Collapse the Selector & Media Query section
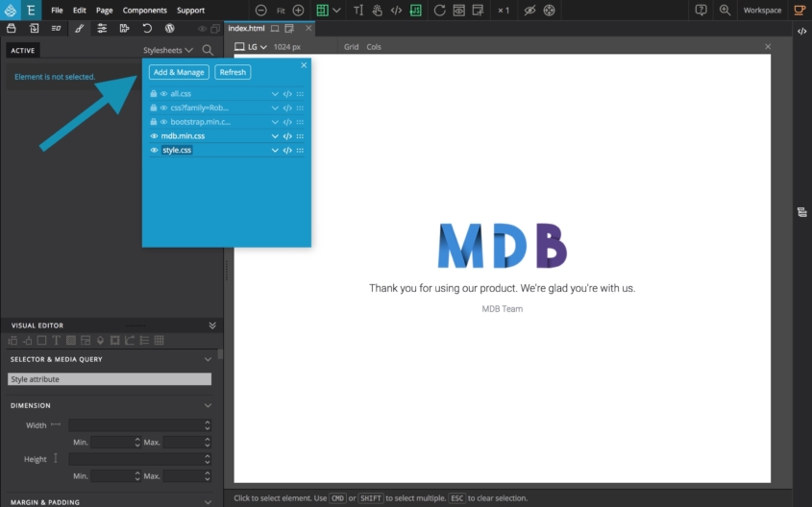 point(208,359)
